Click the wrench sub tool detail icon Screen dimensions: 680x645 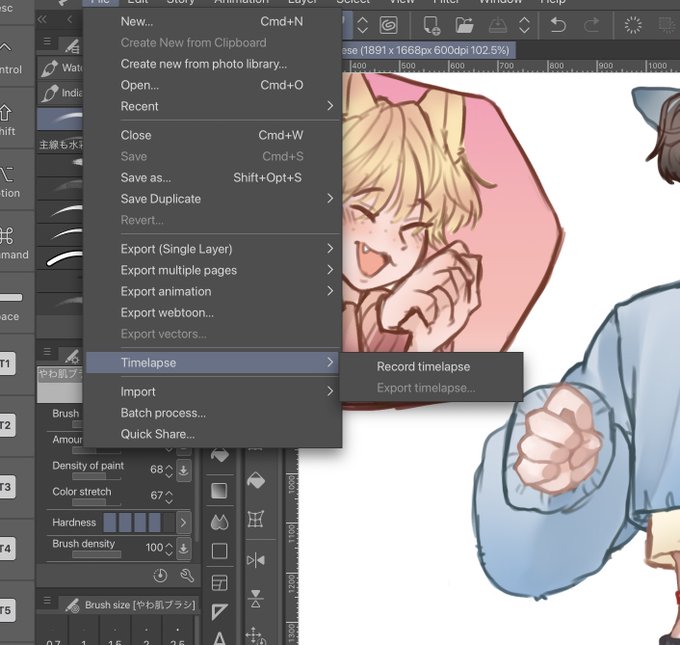pos(187,576)
